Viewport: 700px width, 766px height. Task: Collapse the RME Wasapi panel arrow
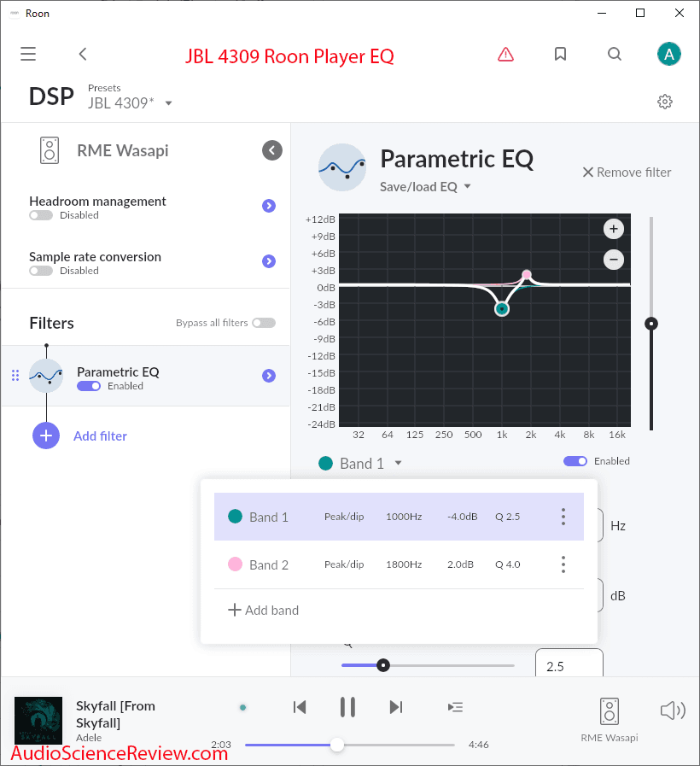[272, 150]
